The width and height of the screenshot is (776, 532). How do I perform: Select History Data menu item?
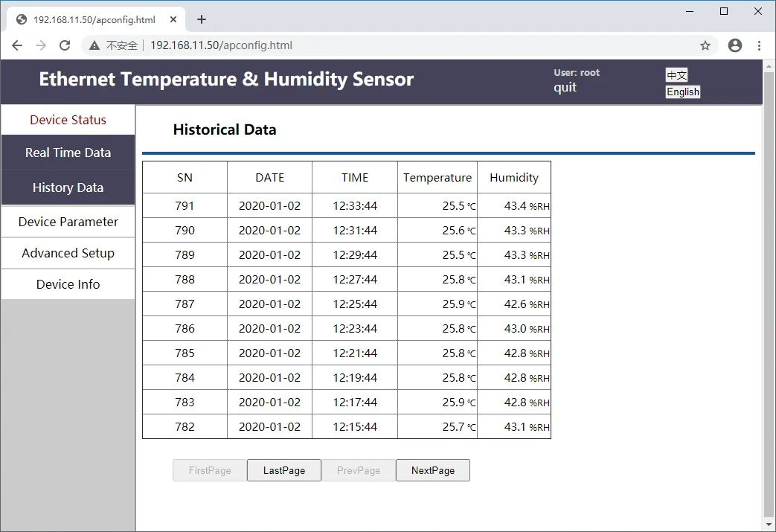pyautogui.click(x=68, y=188)
